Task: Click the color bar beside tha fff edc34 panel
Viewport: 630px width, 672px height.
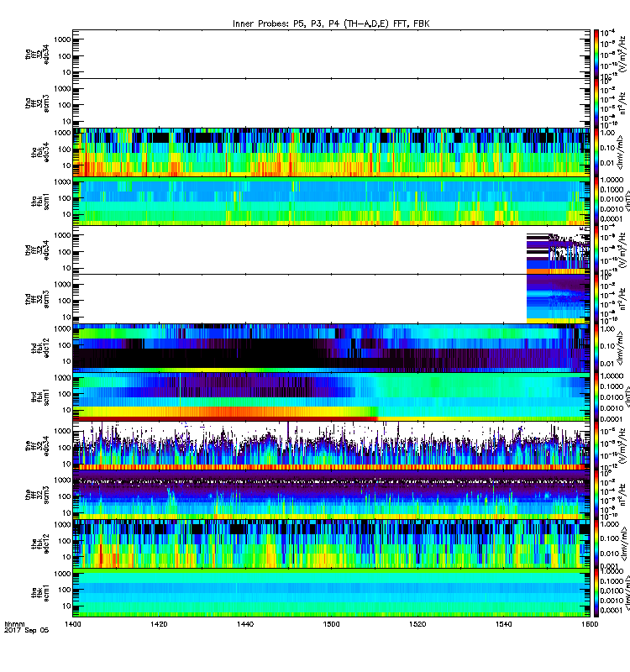Action: click(x=596, y=55)
